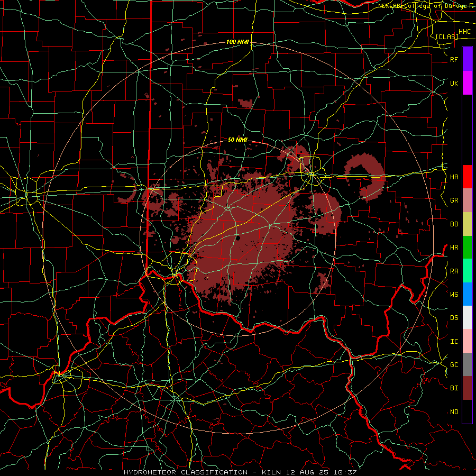Click the Hydrometeor Classification KILN title caption

240,472
